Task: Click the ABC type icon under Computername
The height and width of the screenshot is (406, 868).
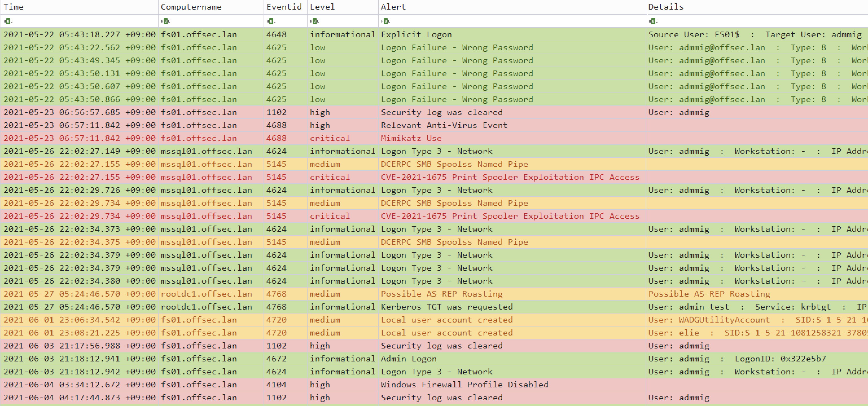Action: tap(166, 21)
